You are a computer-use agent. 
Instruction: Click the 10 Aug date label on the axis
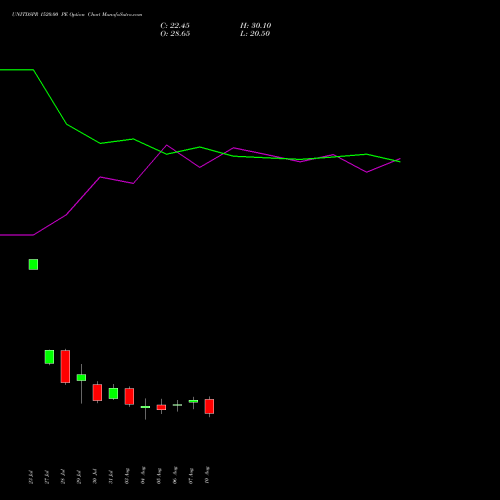pos(207,475)
